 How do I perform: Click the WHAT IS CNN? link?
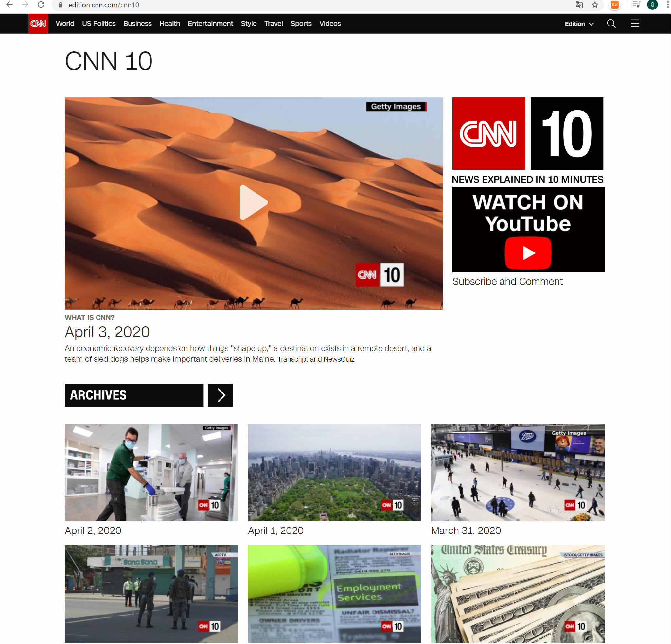(x=89, y=318)
